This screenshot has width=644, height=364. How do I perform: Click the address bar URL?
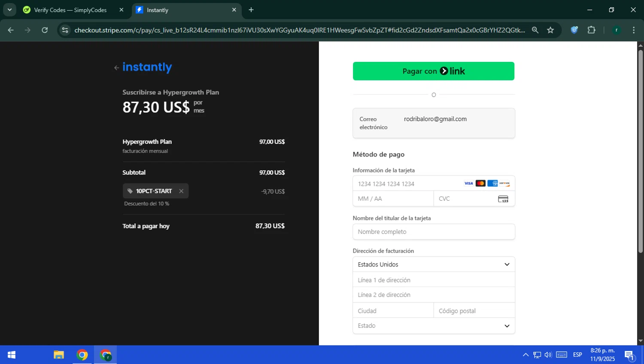coord(300,30)
